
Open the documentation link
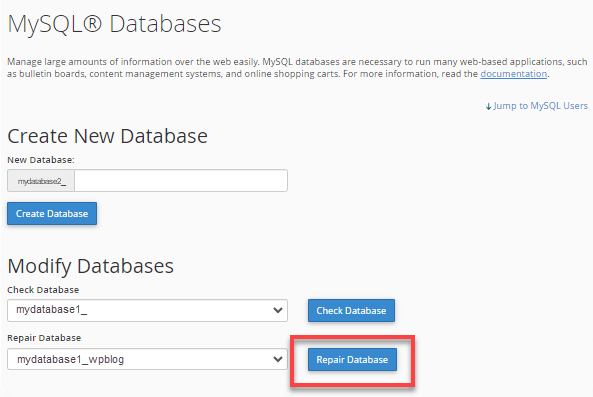tap(514, 74)
